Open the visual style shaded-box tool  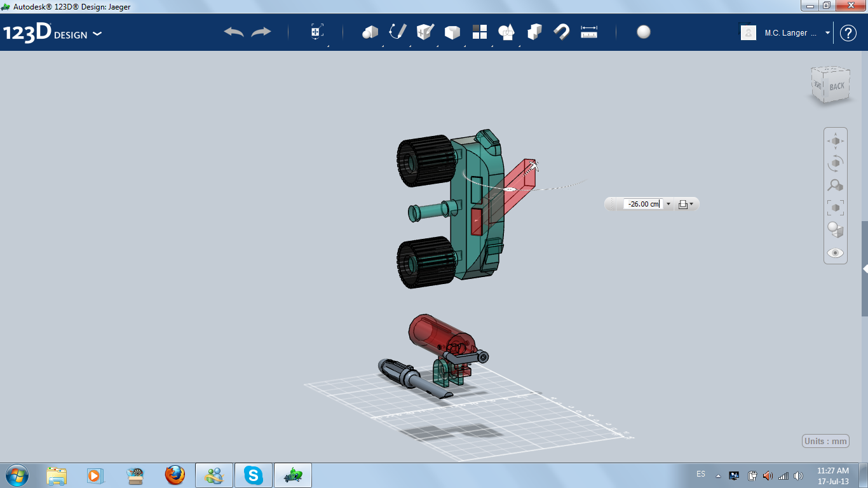click(836, 230)
